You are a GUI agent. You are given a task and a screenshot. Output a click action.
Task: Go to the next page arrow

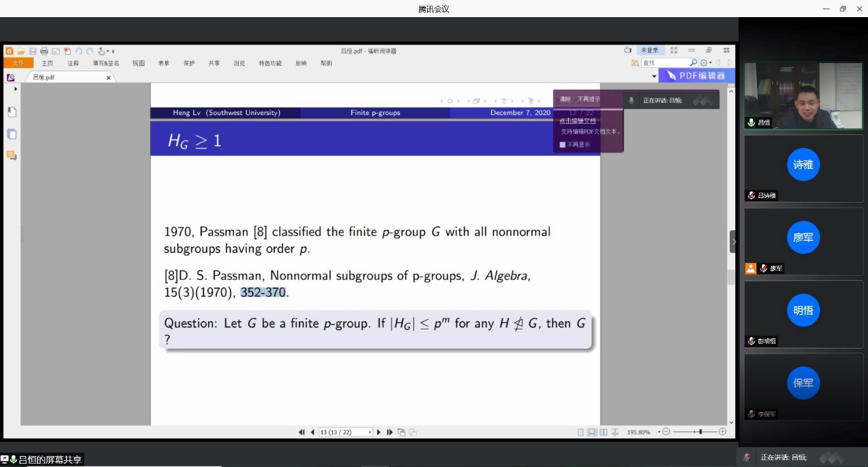pos(379,432)
